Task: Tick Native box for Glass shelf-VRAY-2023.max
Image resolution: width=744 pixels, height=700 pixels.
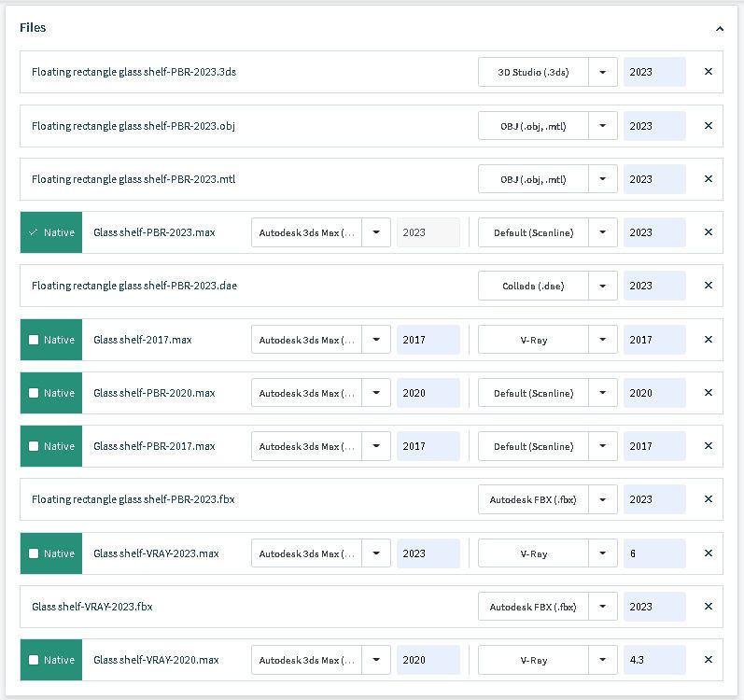Action: 34,553
